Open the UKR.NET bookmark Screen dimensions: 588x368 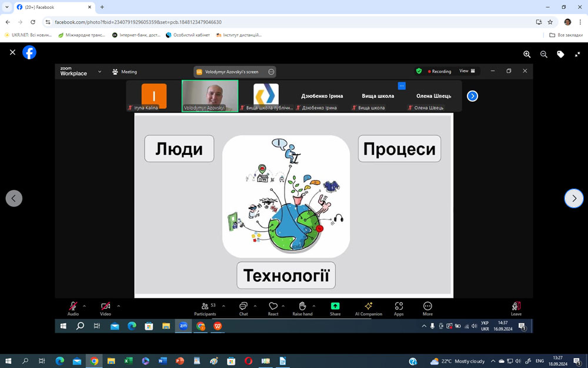click(x=29, y=35)
